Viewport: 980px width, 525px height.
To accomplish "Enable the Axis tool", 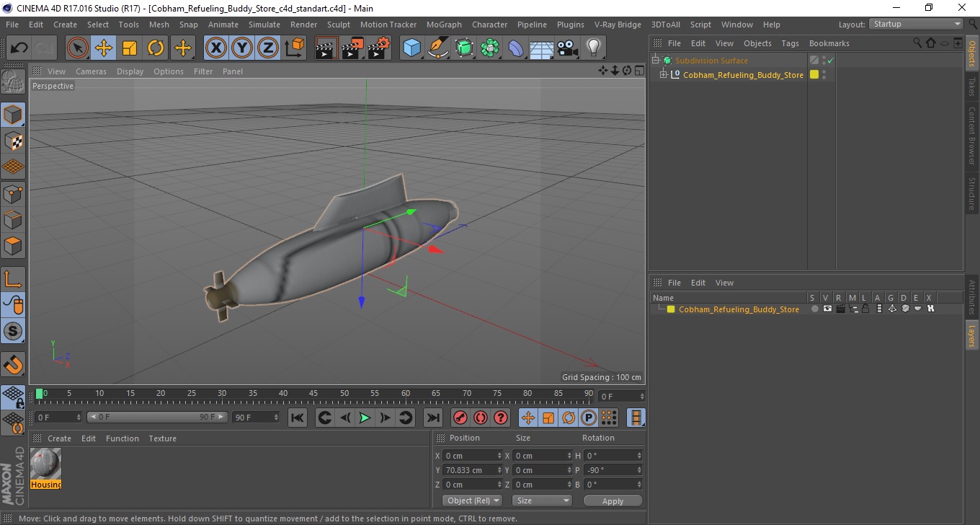I will click(13, 278).
